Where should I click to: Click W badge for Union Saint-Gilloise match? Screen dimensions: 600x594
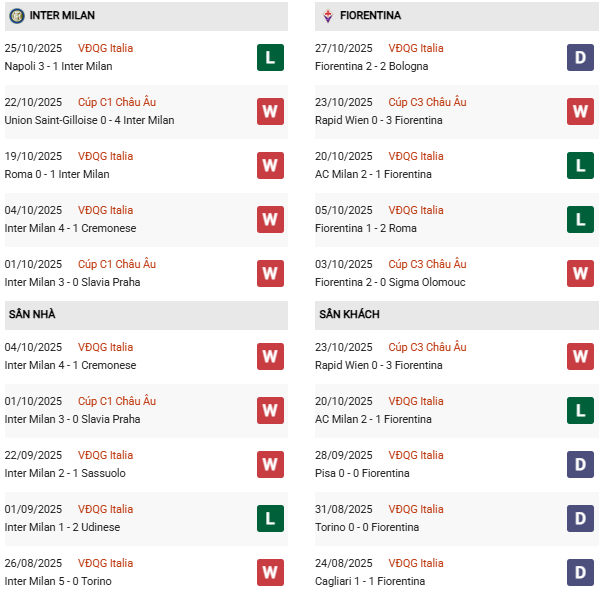click(270, 111)
